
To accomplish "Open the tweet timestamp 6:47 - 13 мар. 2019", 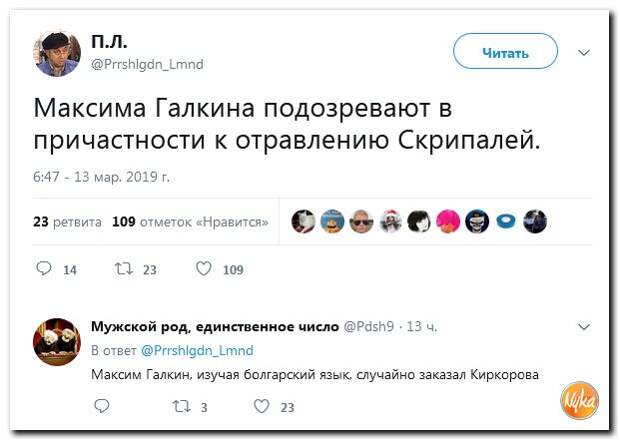I will pos(102,177).
